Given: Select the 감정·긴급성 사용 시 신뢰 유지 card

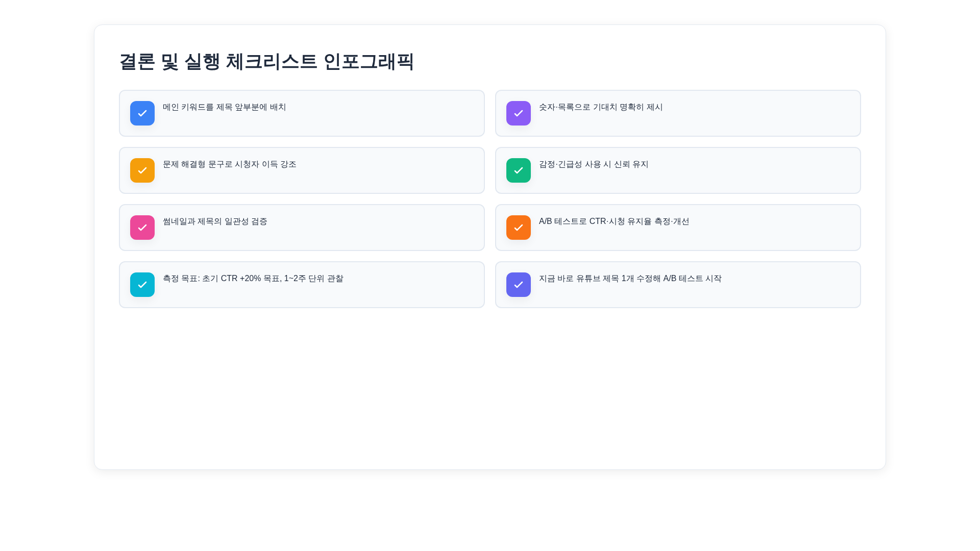Looking at the screenshot, I should 677,170.
